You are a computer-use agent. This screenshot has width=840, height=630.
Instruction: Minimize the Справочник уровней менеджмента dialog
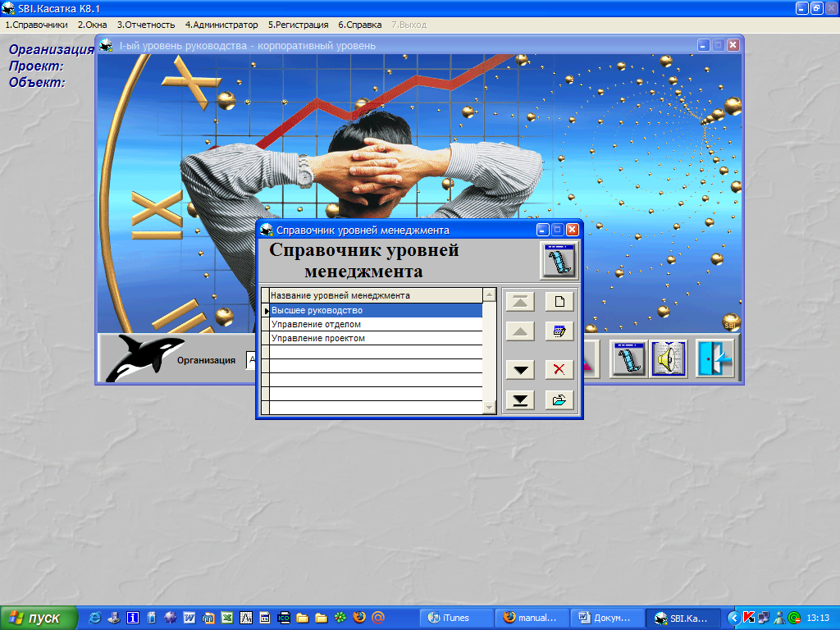pyautogui.click(x=543, y=230)
